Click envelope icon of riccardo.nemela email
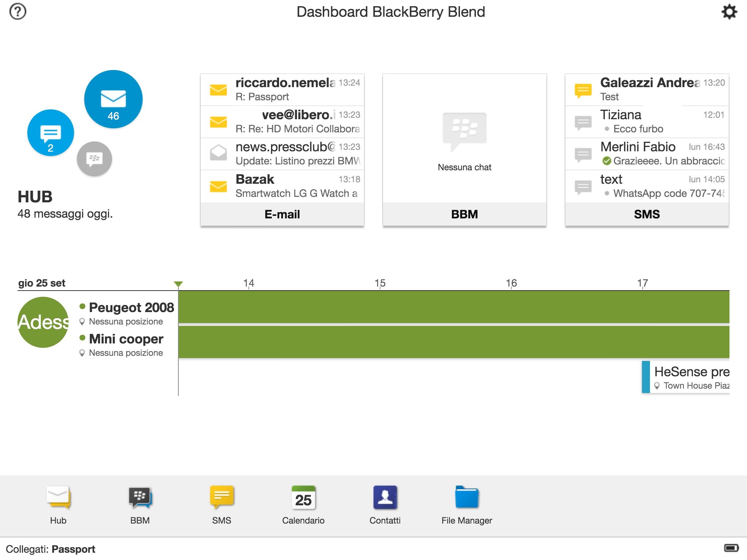Image resolution: width=747 pixels, height=560 pixels. [218, 90]
